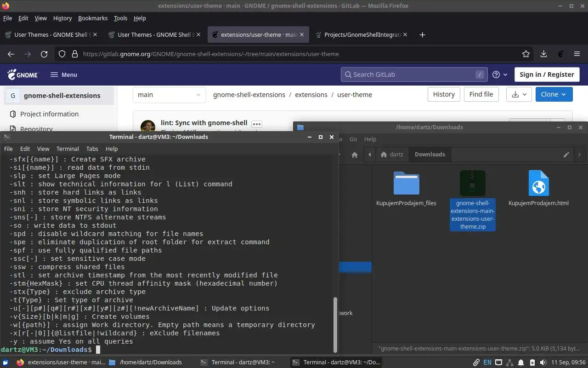Click the clipboard paperclip tray icon
The width and height of the screenshot is (588, 368).
(x=476, y=362)
